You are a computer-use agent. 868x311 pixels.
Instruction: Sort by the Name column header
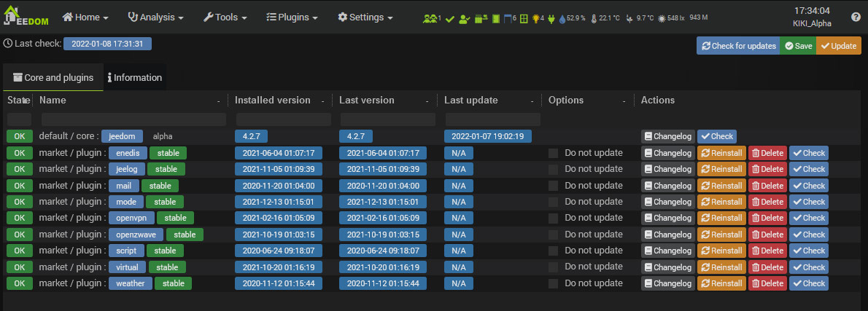tap(53, 100)
